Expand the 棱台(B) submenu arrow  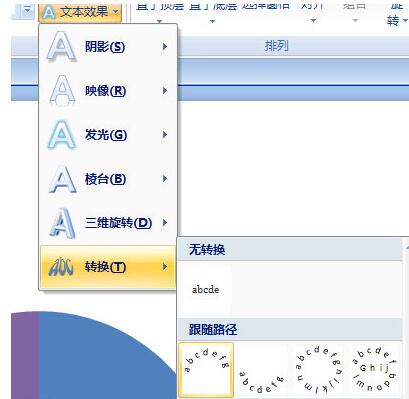165,179
